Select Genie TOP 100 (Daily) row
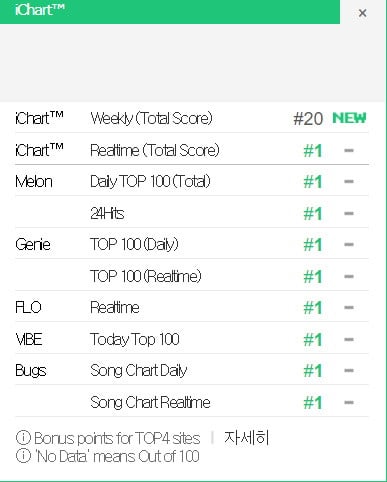 (x=192, y=244)
